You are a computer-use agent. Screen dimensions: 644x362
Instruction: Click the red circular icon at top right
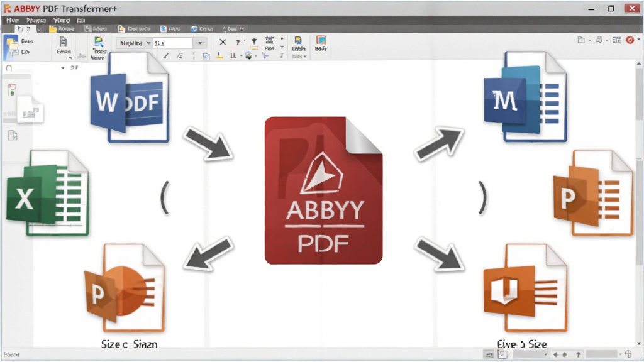pos(630,40)
